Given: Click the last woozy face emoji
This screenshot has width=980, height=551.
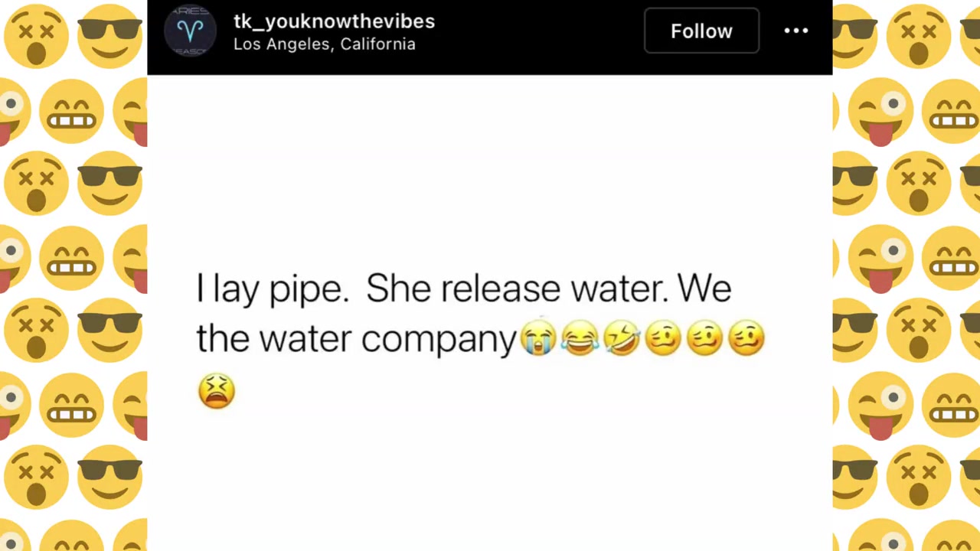Looking at the screenshot, I should click(746, 338).
